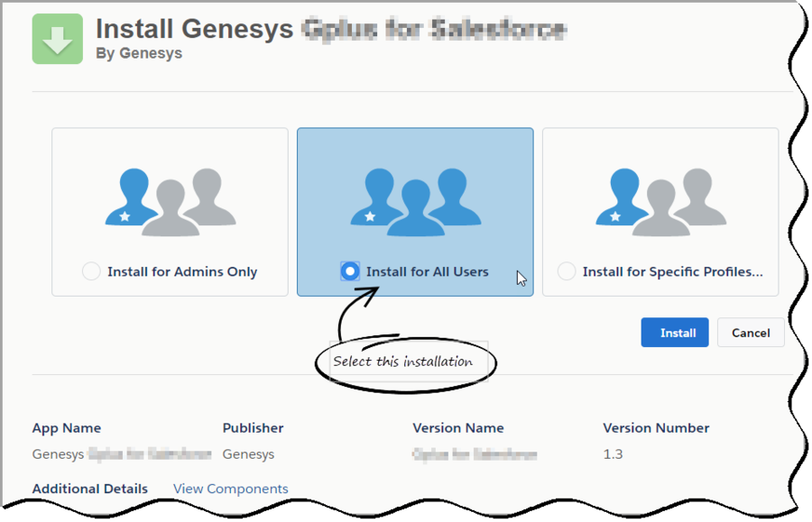Open the View Components link
This screenshot has height=522, width=812.
click(x=230, y=489)
